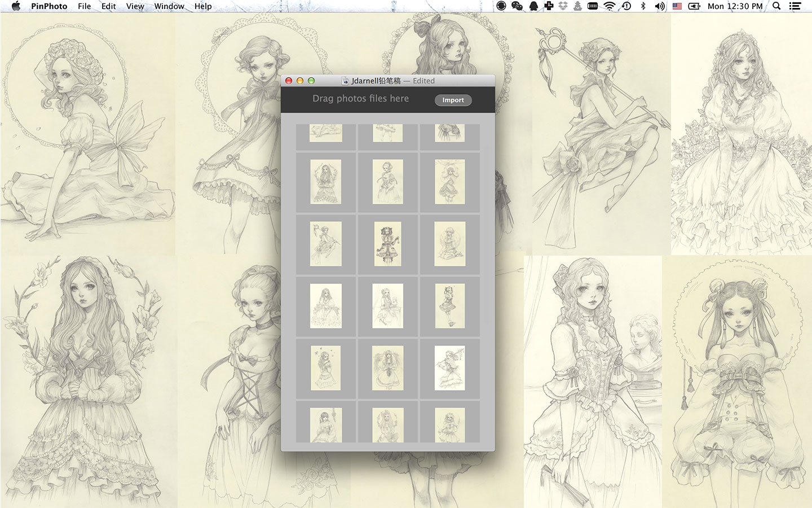The height and width of the screenshot is (508, 812).
Task: Open the Help menu
Action: [x=203, y=6]
